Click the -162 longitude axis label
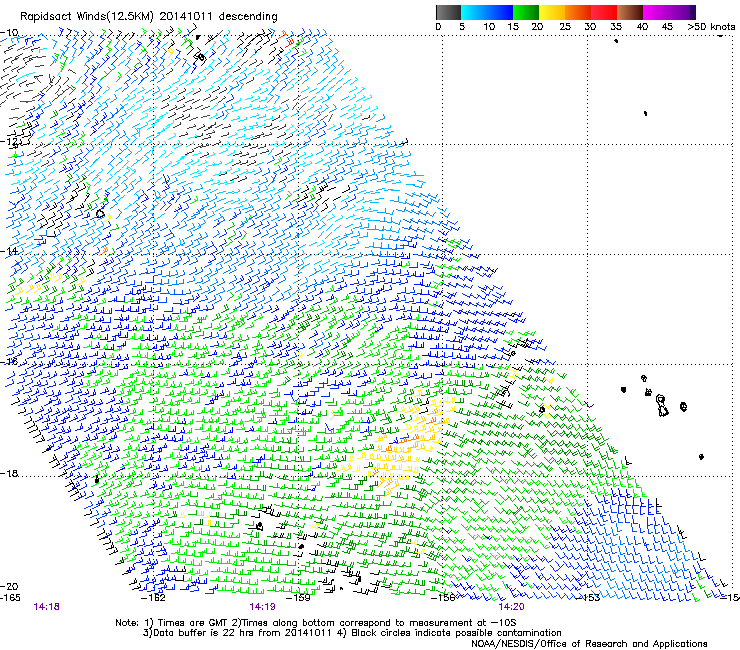The height and width of the screenshot is (650, 740). (x=153, y=598)
